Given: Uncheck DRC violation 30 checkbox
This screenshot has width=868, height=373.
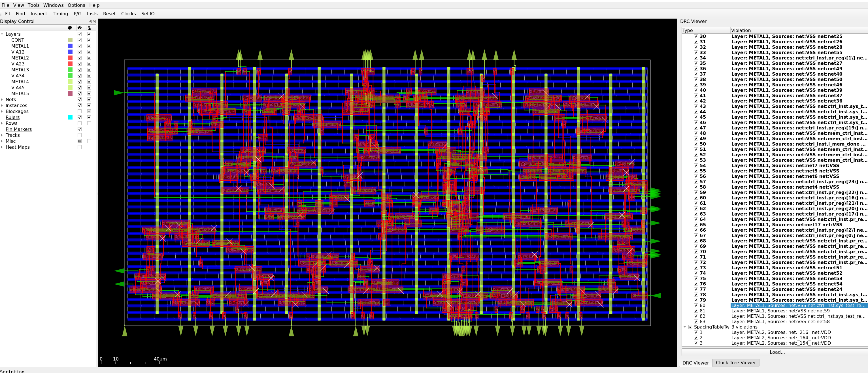Looking at the screenshot, I should (x=696, y=36).
